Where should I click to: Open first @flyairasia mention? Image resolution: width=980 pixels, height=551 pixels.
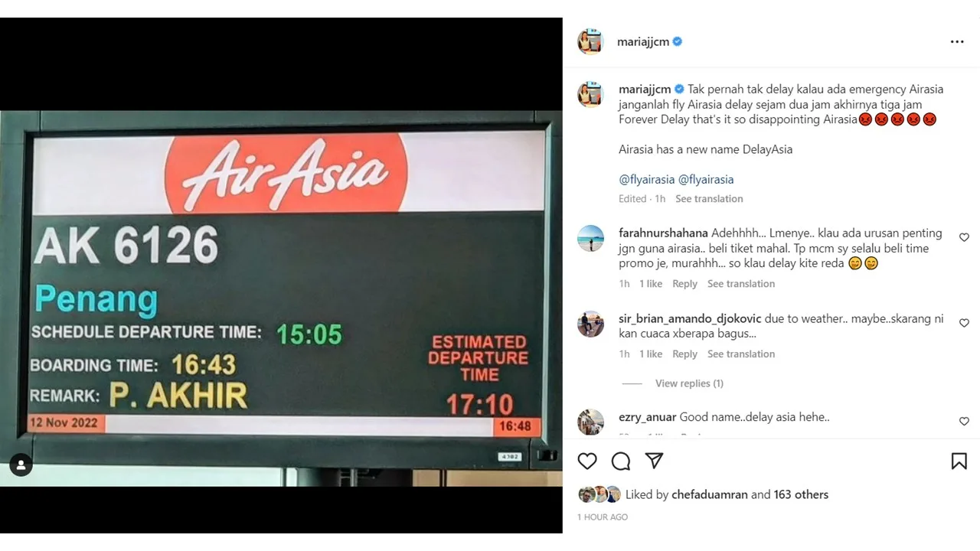tap(647, 180)
